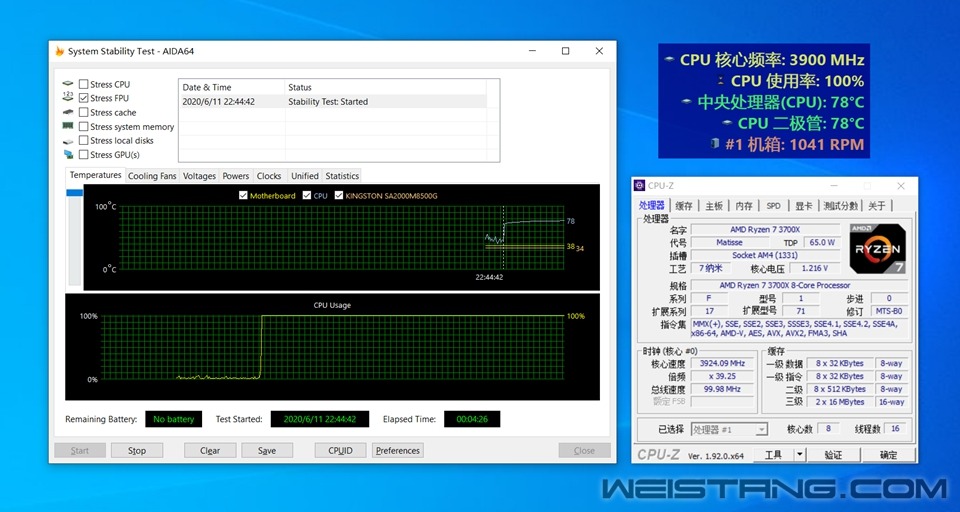
Task: Select the Stability Test: Started log row
Action: tap(332, 101)
